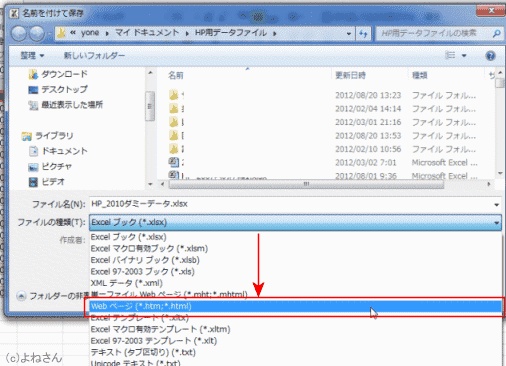Click yone in the address path
Image resolution: width=506 pixels, height=366 pixels.
90,33
